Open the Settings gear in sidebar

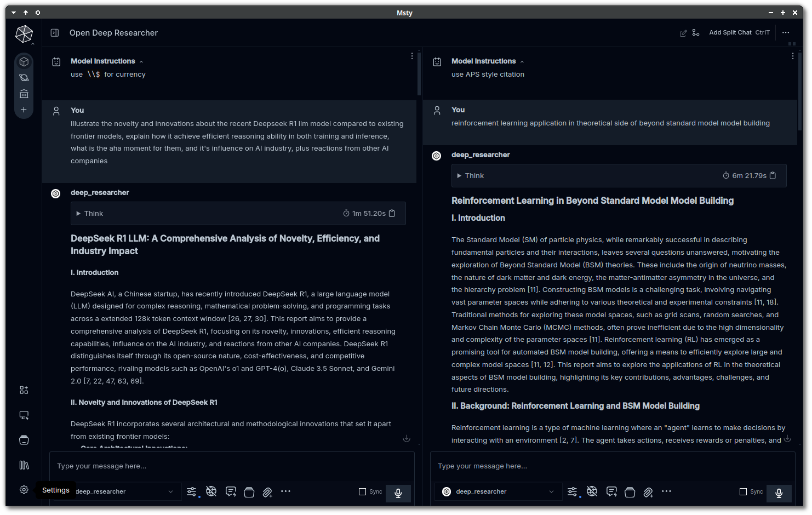pyautogui.click(x=24, y=490)
